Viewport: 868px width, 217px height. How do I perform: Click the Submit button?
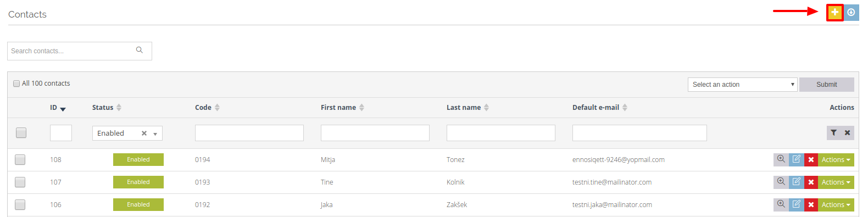[827, 85]
